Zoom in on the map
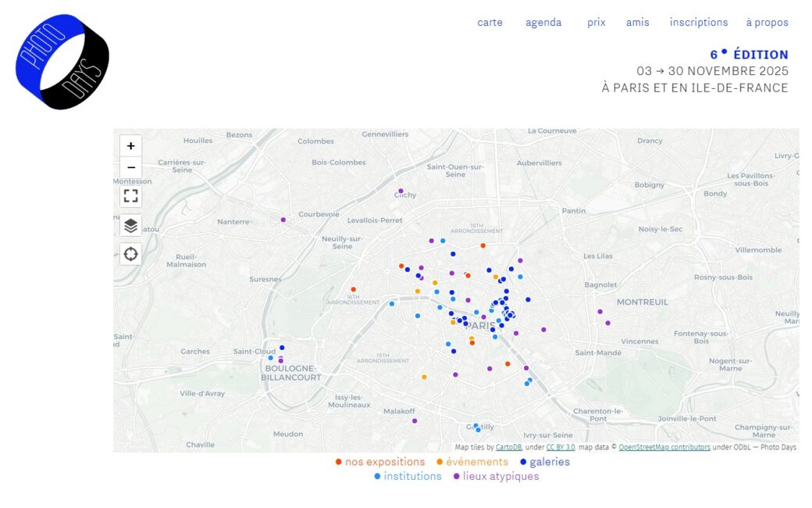The image size is (812, 508). [x=130, y=145]
